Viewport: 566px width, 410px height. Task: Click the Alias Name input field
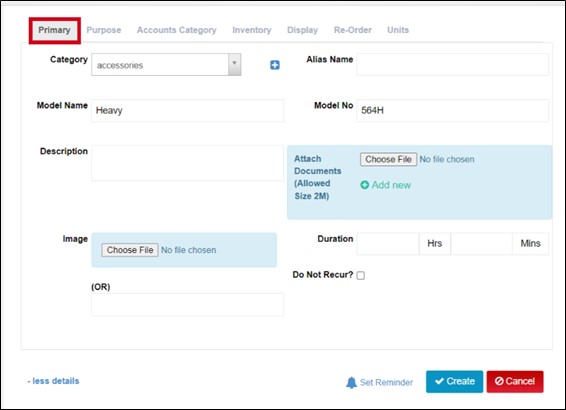pos(453,65)
